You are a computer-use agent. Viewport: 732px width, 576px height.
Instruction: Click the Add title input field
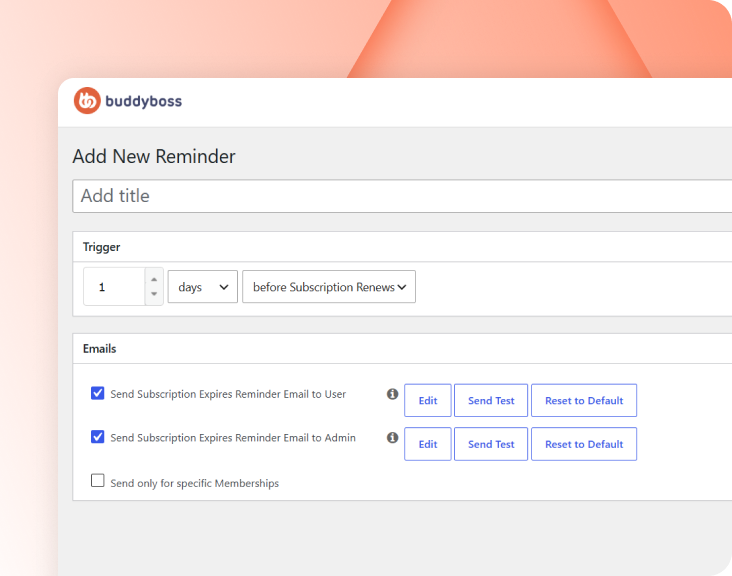pos(402,196)
